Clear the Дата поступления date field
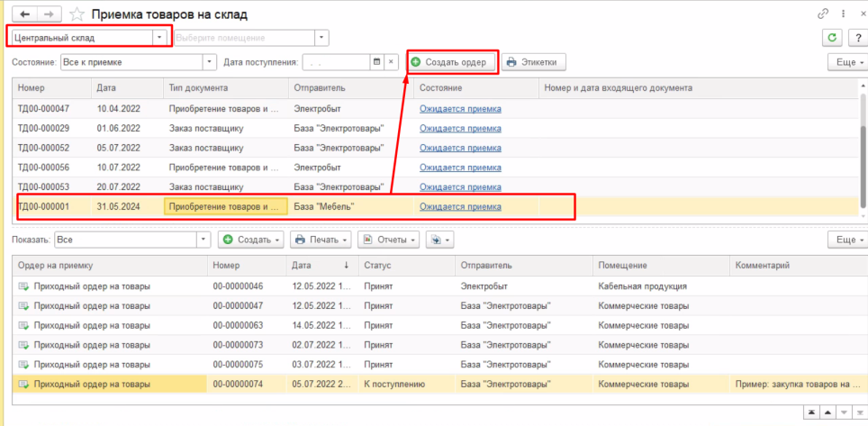Image resolution: width=868 pixels, height=426 pixels. coord(392,62)
